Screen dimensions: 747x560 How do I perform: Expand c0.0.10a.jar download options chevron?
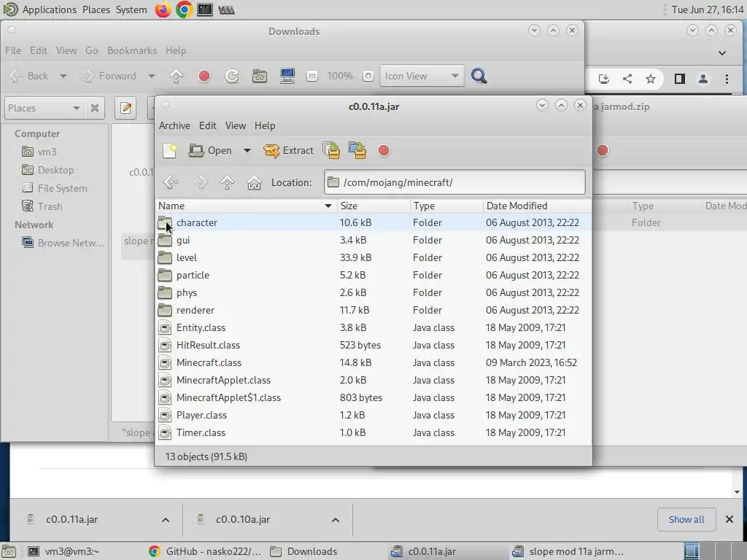click(336, 519)
